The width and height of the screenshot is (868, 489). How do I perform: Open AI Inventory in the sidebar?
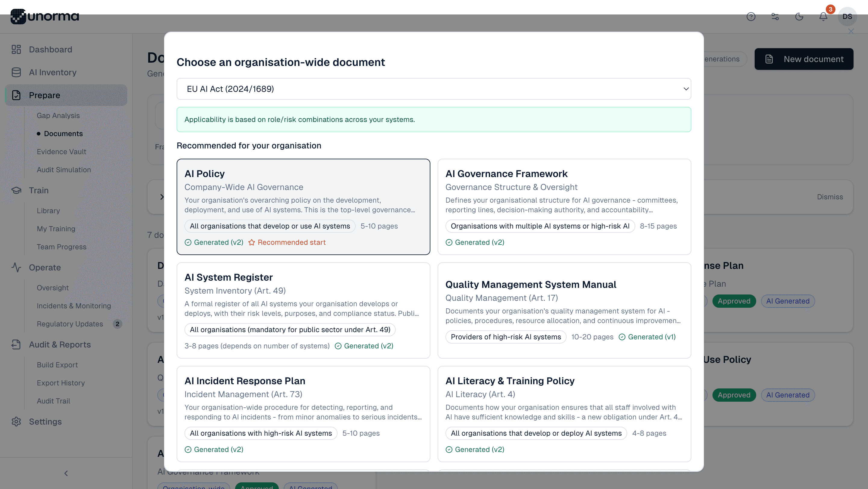click(52, 72)
